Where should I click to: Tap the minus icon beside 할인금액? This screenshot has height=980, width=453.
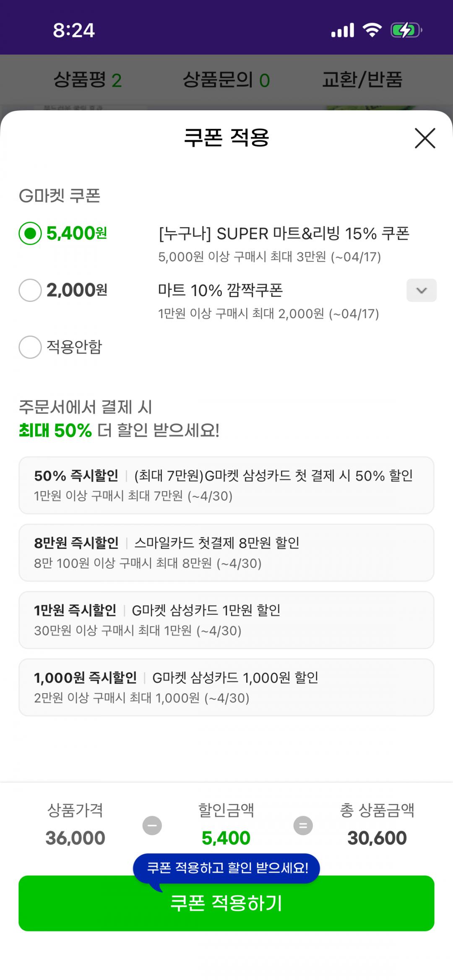click(x=152, y=825)
